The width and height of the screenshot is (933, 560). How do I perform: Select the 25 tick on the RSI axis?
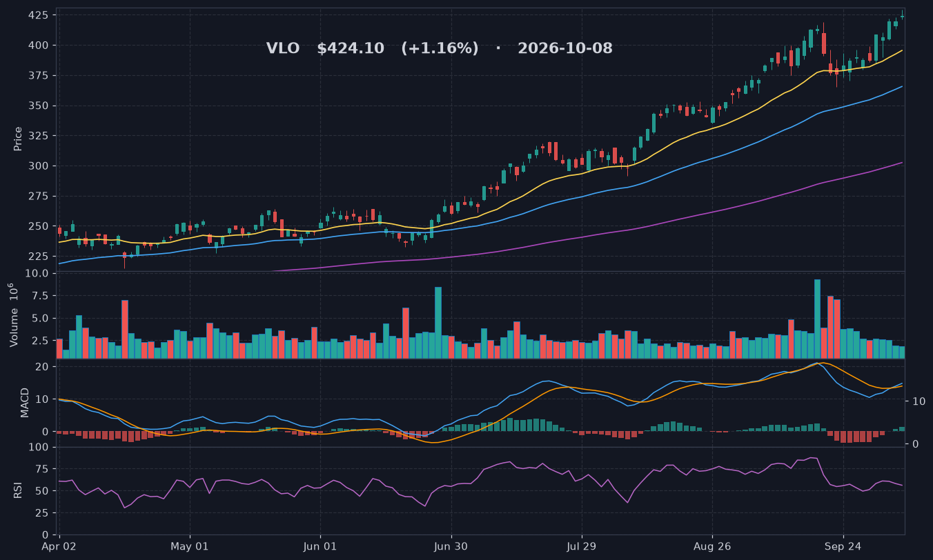[41, 513]
